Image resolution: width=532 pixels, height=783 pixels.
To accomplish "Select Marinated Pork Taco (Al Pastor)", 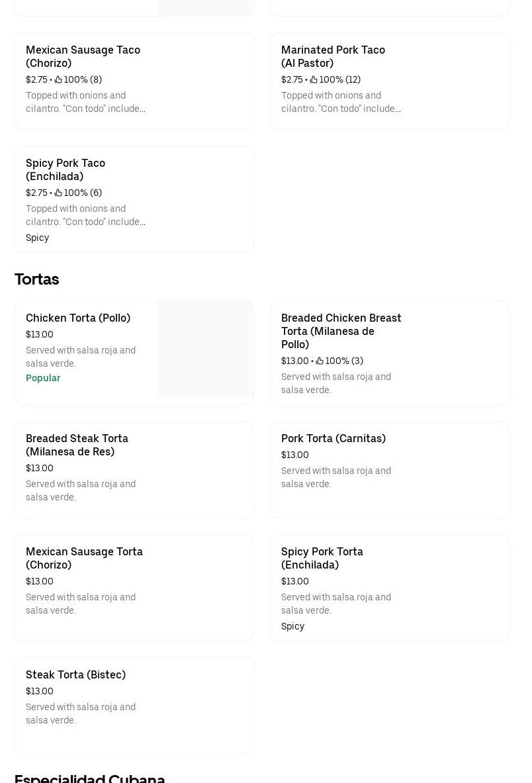I will point(333,56).
